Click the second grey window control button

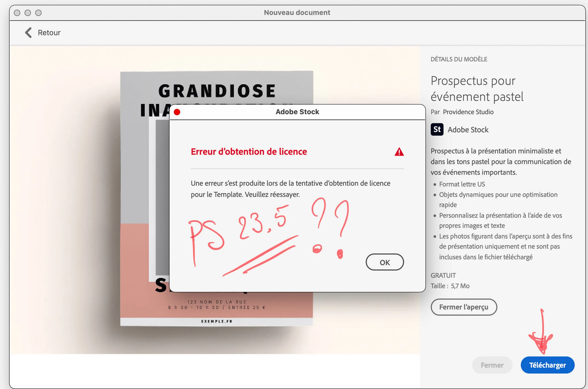coord(28,13)
